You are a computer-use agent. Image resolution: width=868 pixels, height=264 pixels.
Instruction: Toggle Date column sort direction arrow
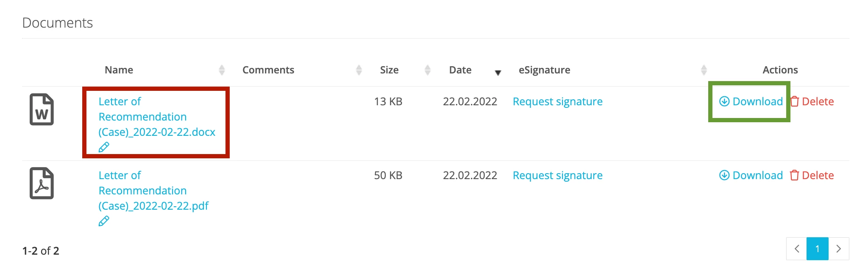tap(498, 73)
